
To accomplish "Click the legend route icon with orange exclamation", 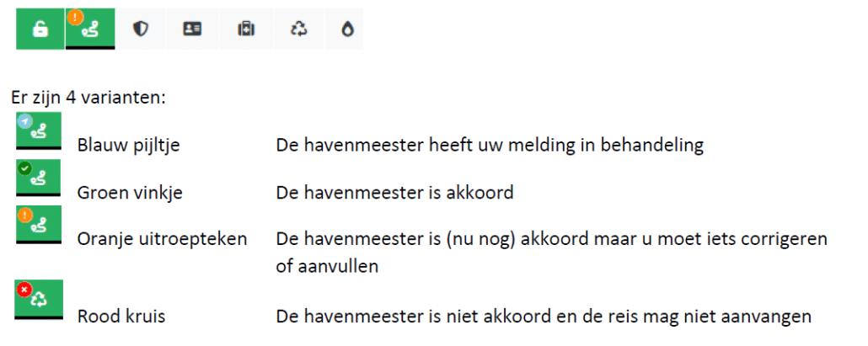I will [x=38, y=225].
